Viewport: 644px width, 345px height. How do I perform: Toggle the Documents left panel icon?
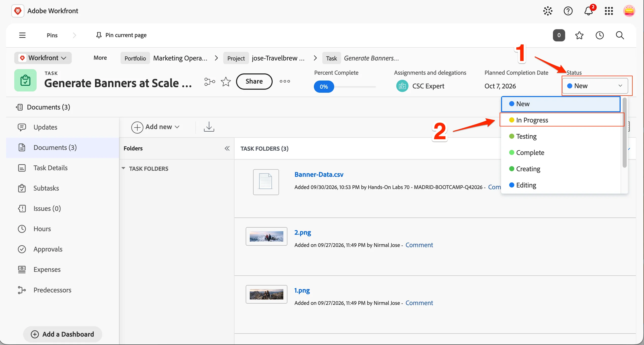(x=19, y=107)
